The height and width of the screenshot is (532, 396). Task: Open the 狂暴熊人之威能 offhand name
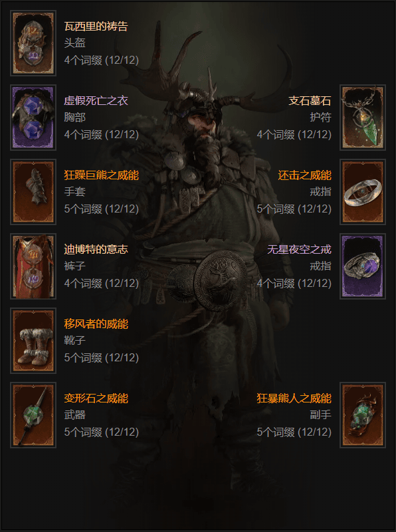pyautogui.click(x=294, y=399)
